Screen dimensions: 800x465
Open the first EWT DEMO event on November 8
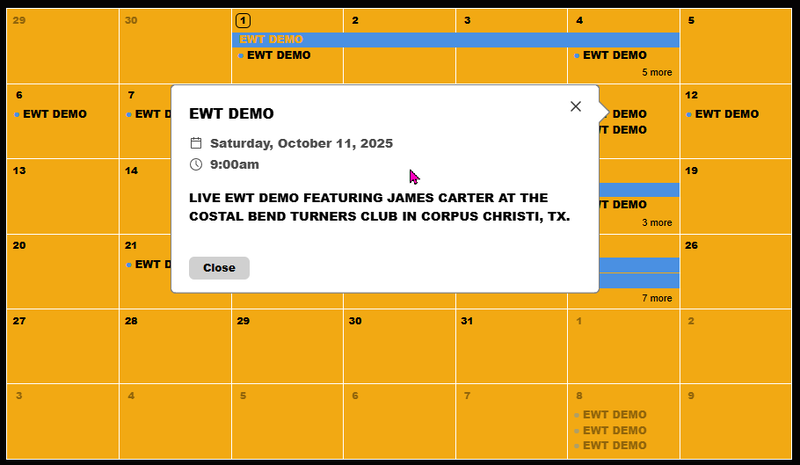(x=614, y=414)
